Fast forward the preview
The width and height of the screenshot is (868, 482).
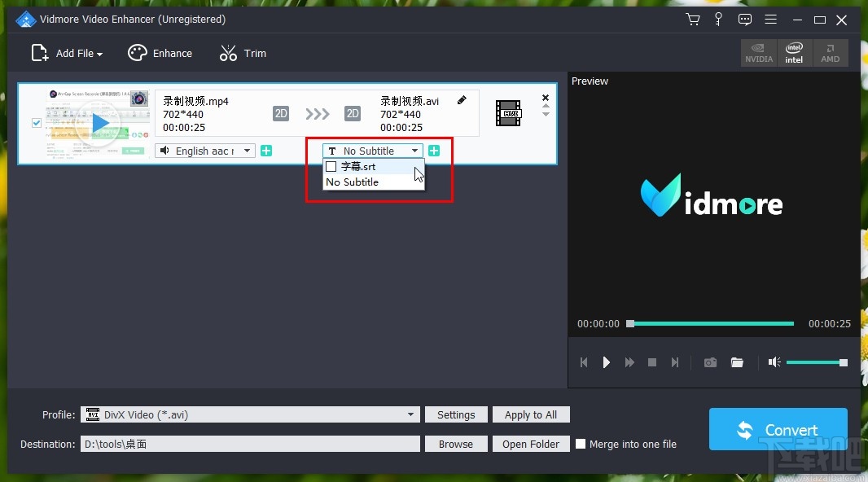(629, 362)
